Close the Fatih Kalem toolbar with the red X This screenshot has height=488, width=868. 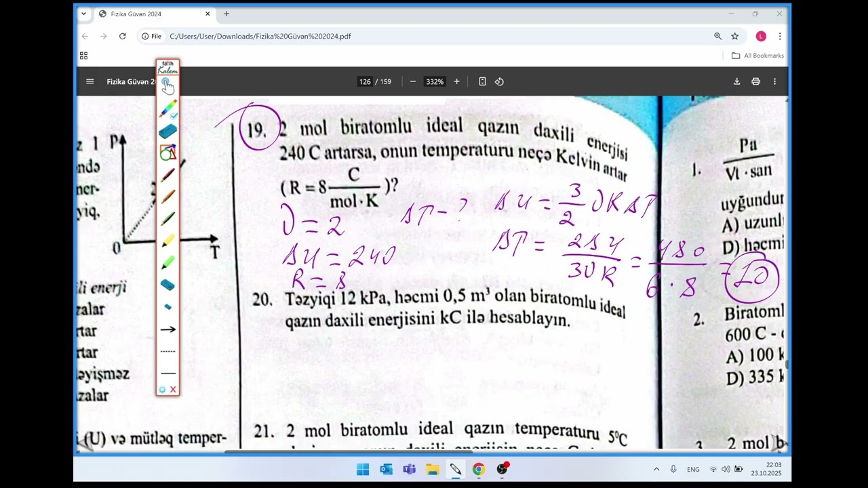coord(173,390)
